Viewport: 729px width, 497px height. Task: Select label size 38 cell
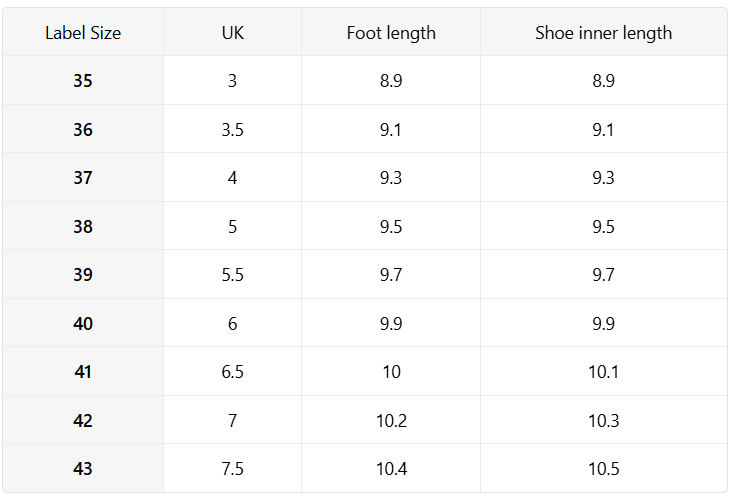click(x=83, y=226)
